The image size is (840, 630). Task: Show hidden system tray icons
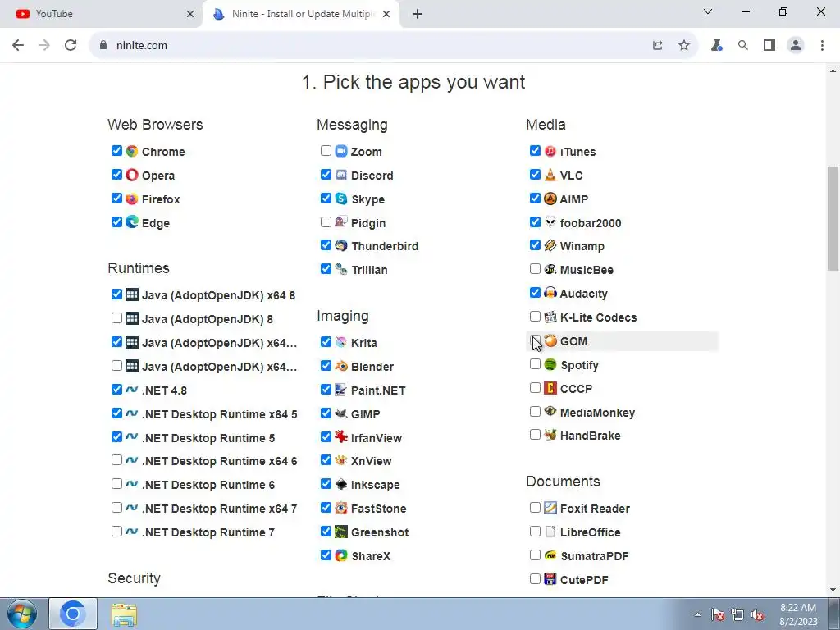tap(697, 615)
